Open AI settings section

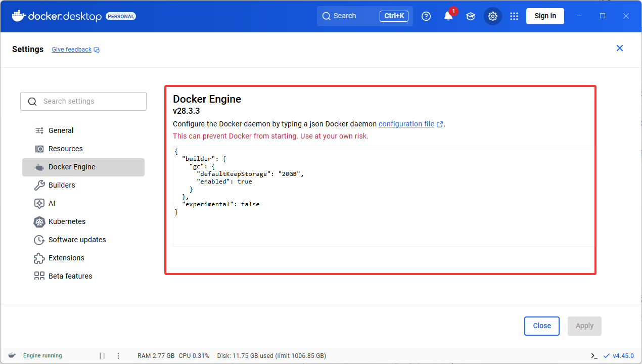point(83,203)
